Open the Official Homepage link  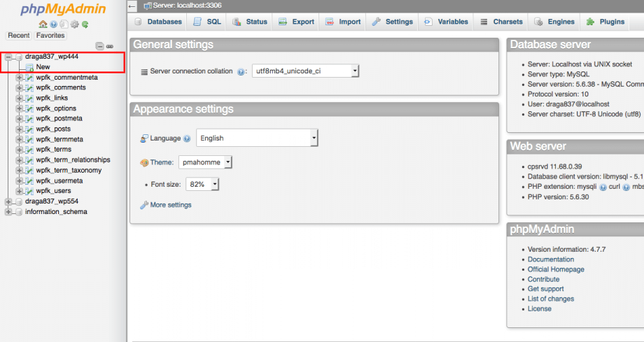click(x=556, y=269)
